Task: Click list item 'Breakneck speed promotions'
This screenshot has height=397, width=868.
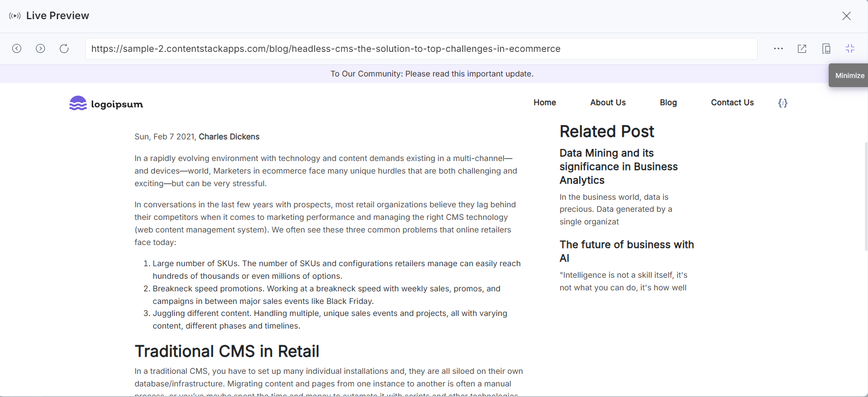Action: [x=326, y=295]
